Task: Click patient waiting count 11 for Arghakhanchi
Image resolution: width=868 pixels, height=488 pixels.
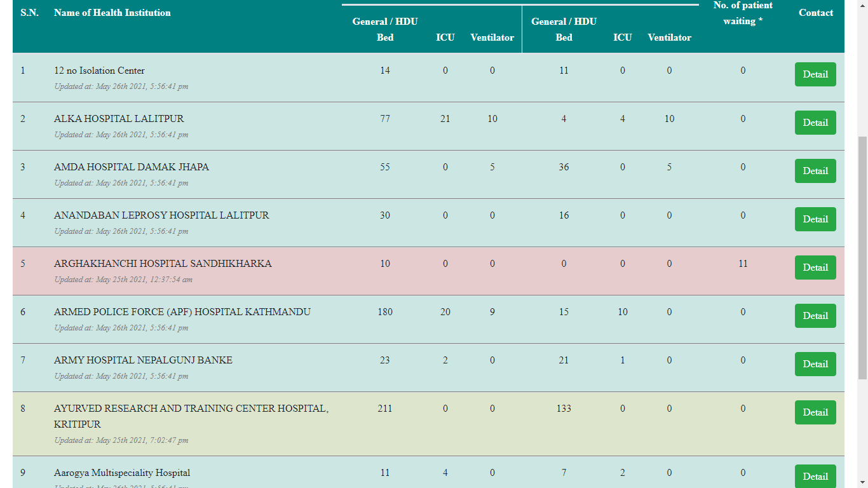Action: pyautogui.click(x=743, y=264)
